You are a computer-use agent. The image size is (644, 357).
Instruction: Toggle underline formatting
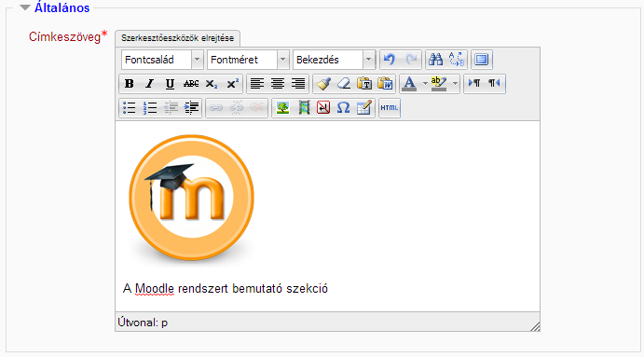(170, 84)
